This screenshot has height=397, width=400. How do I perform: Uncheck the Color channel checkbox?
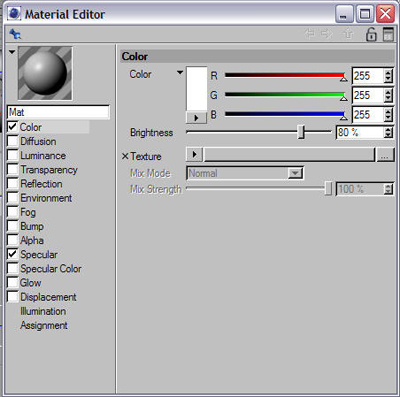[x=13, y=127]
